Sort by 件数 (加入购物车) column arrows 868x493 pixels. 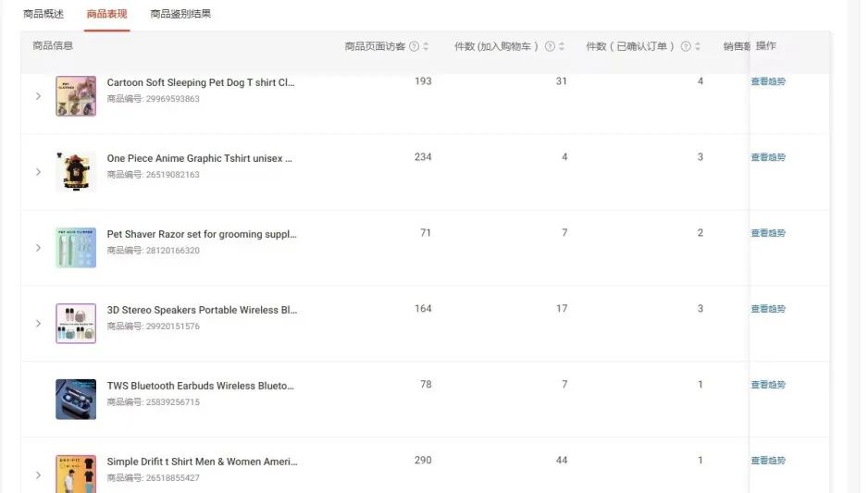pos(562,46)
